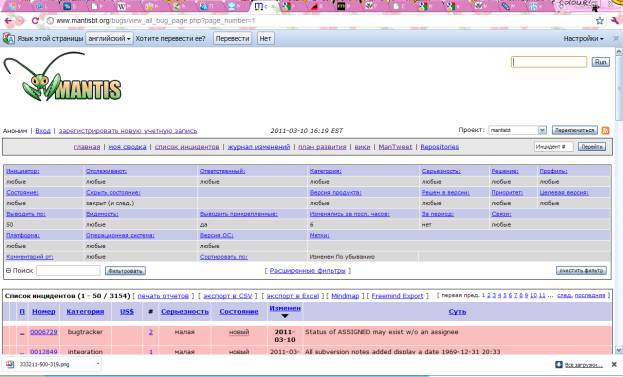Open the Chrome wrench menu icon
The width and height of the screenshot is (623, 377).
tap(615, 21)
